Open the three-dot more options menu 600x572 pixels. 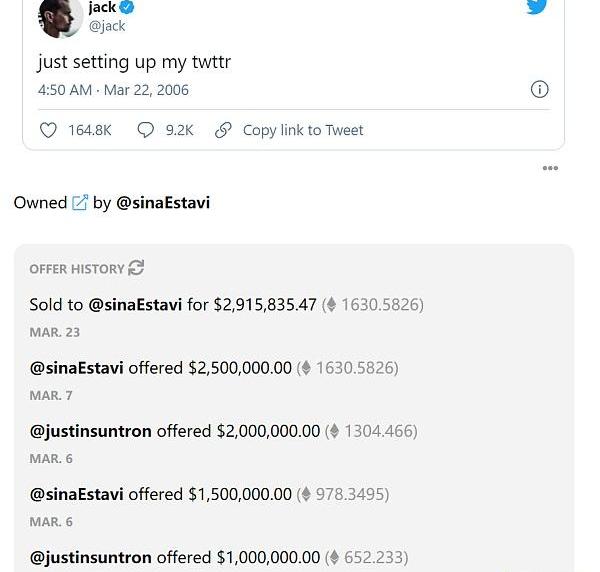click(550, 168)
